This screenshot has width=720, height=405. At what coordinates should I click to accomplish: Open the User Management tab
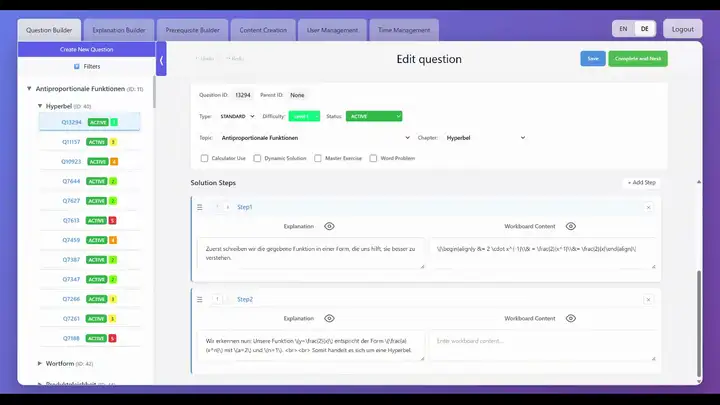332,30
